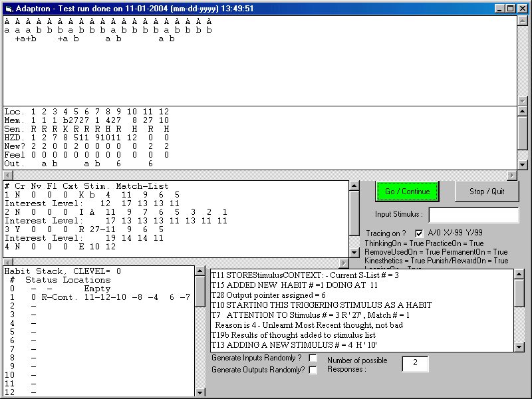Select the 'T10 STARTING THIS TRIGGERING STIMULUS' line
This screenshot has width=532, height=399.
click(x=321, y=305)
